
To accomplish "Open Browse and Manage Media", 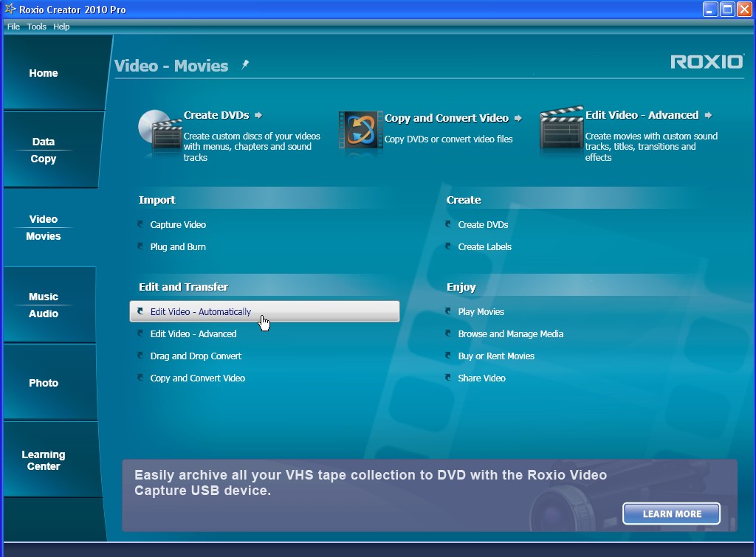I will pos(511,334).
